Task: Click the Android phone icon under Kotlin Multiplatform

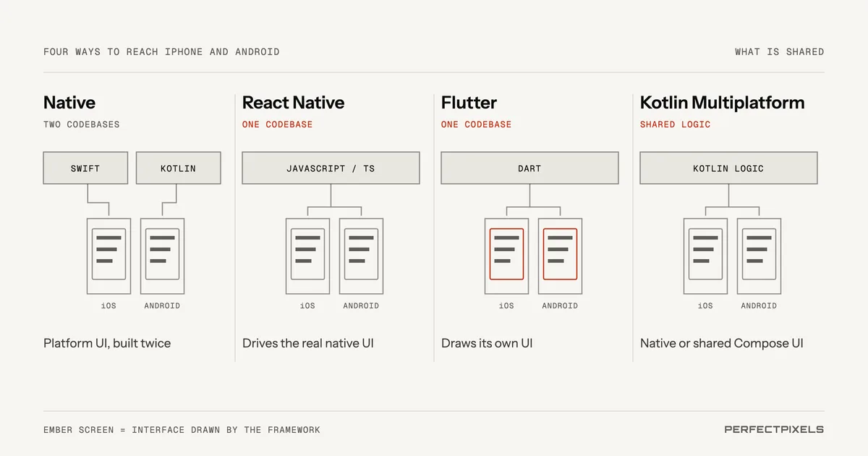Action: (x=759, y=256)
